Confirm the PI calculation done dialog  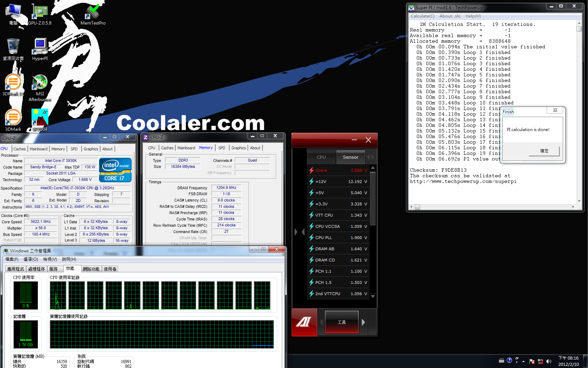(x=544, y=151)
